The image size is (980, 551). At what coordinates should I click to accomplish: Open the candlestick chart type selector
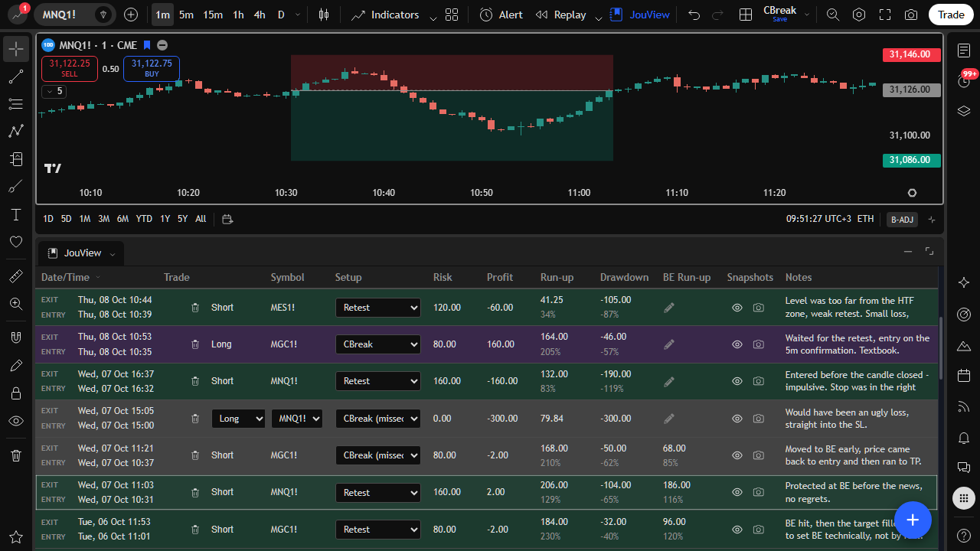(324, 15)
